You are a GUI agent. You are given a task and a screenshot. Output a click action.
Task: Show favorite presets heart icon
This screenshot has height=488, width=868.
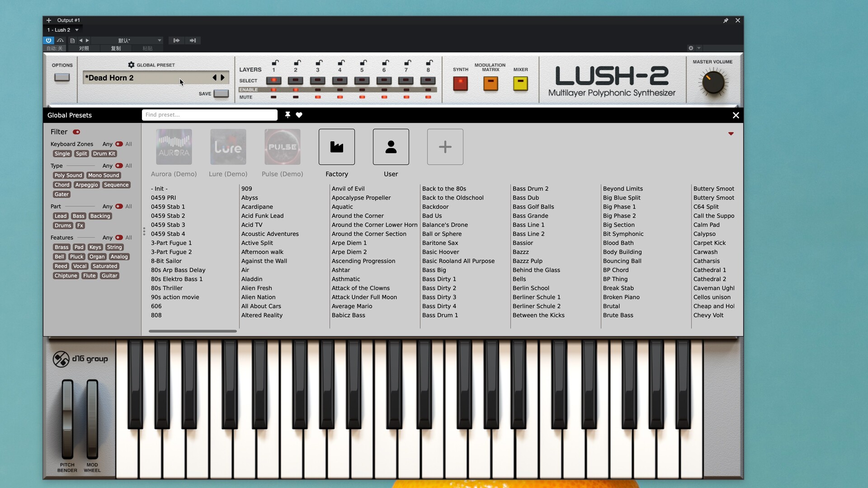(299, 115)
